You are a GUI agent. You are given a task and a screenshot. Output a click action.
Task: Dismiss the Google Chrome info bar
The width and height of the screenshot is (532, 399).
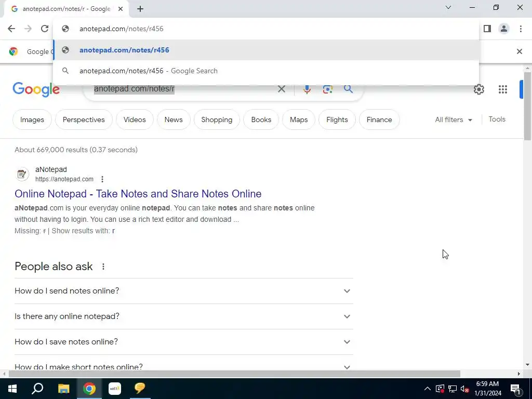(x=519, y=51)
